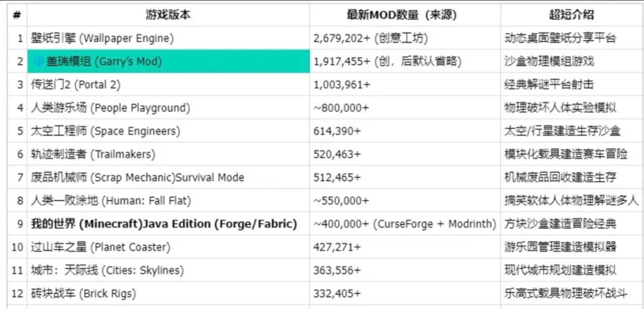The height and width of the screenshot is (309, 644).
Task: Click the 最新MOD数量 column header
Action: [x=405, y=15]
